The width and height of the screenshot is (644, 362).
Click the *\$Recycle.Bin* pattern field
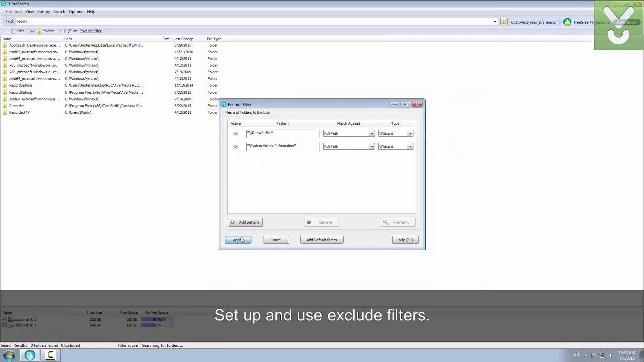point(282,134)
